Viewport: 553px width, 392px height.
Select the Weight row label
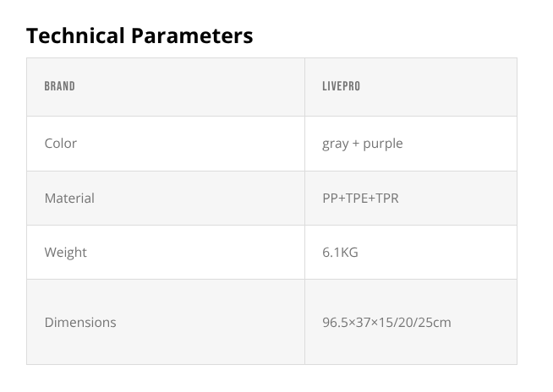pos(65,253)
